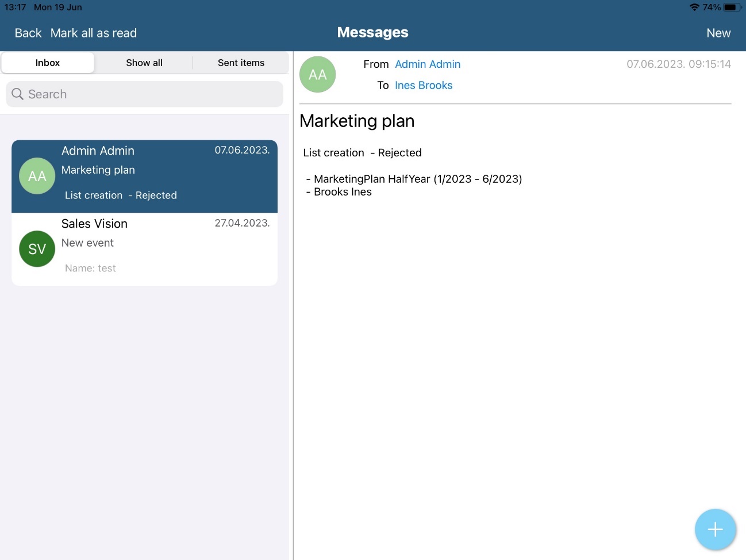Tap New to compose a message
This screenshot has width=746, height=560.
pyautogui.click(x=718, y=33)
